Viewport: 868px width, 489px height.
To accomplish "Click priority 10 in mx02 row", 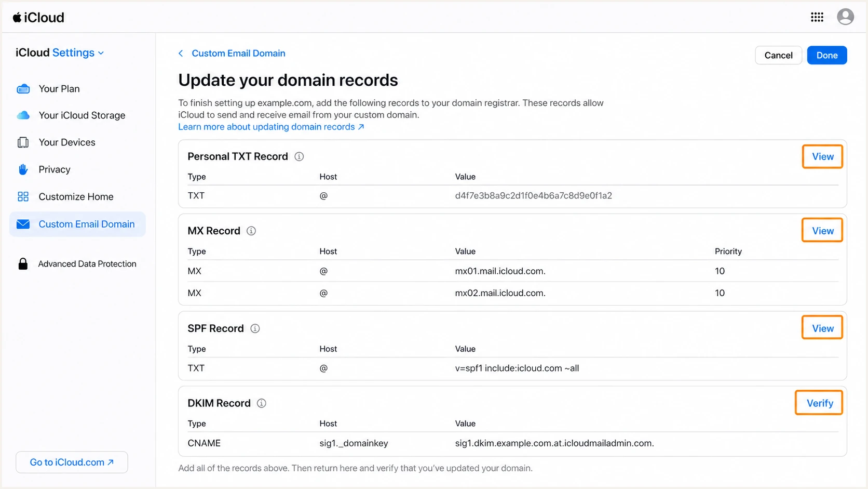I will [x=720, y=293].
